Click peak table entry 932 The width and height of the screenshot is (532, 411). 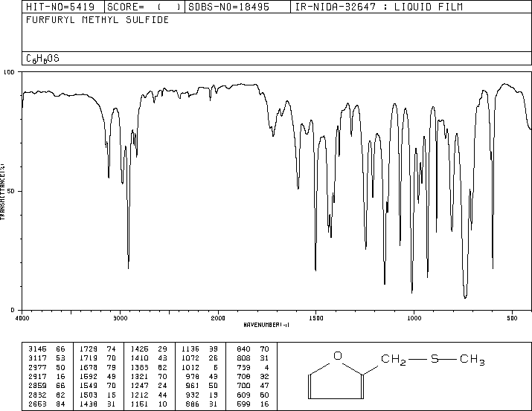coord(193,395)
